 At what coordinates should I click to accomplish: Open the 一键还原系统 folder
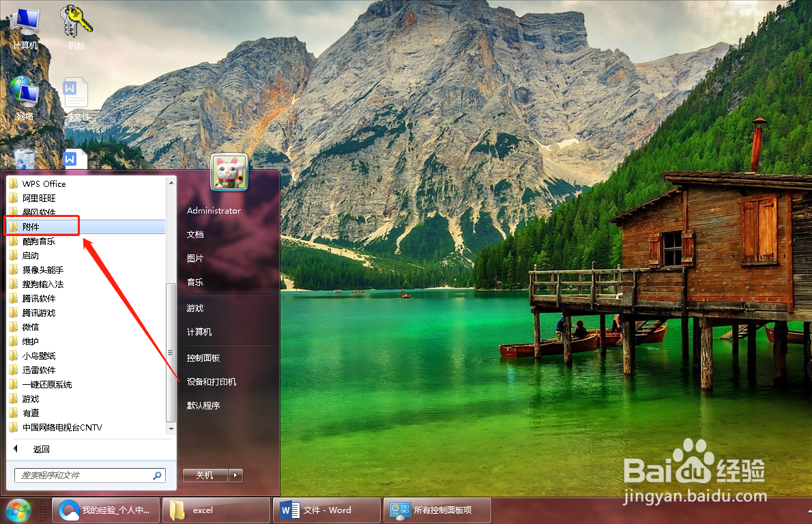pos(86,385)
